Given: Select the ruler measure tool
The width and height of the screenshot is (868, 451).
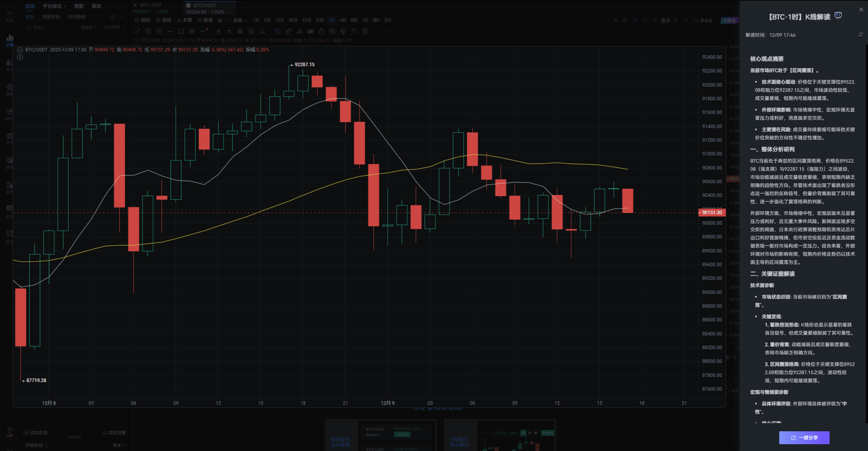Looking at the screenshot, I should (x=288, y=31).
